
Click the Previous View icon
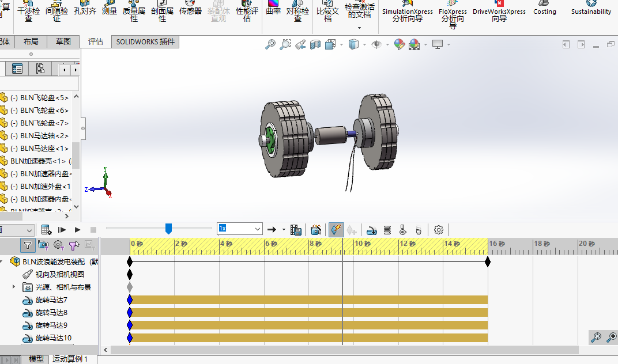[300, 44]
